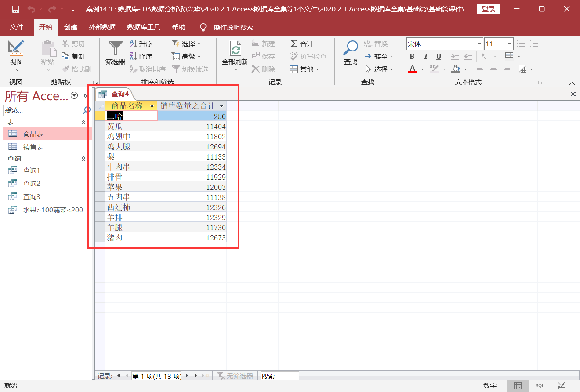Click the Totals (合计) sigma button
The width and height of the screenshot is (580, 392).
pyautogui.click(x=301, y=44)
